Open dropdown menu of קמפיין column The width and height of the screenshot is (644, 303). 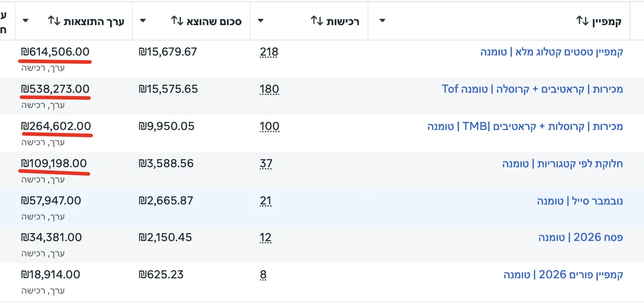[382, 21]
